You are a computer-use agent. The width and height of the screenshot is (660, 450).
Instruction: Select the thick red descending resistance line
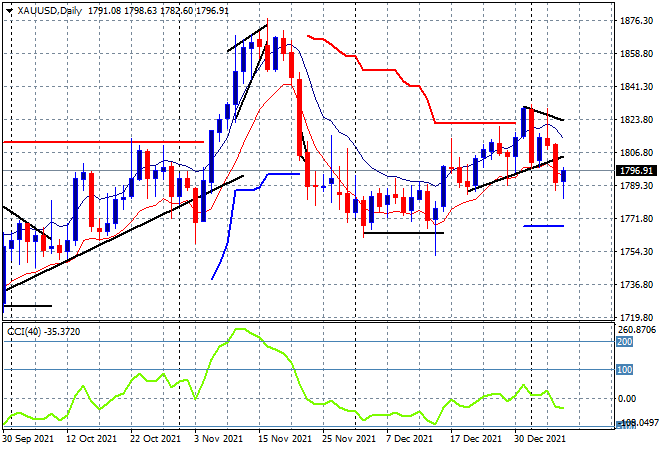(x=379, y=70)
